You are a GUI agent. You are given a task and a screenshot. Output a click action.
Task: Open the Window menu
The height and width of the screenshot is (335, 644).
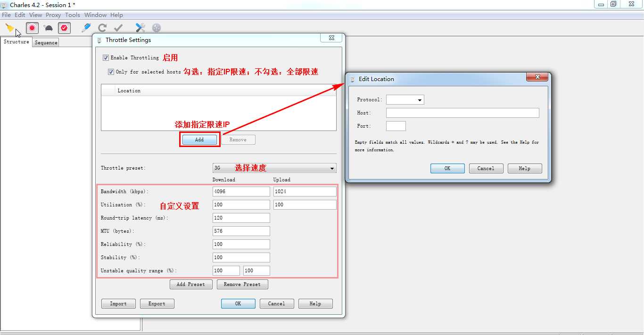(x=95, y=15)
